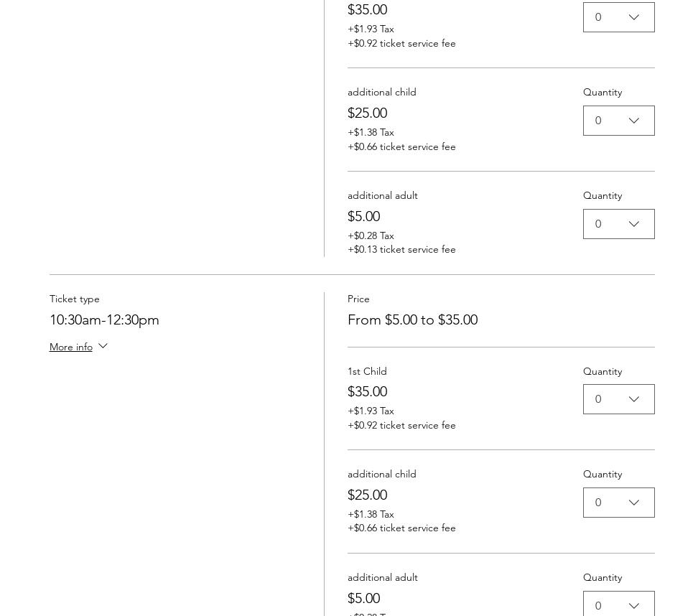Click the Ticket type label

(75, 299)
